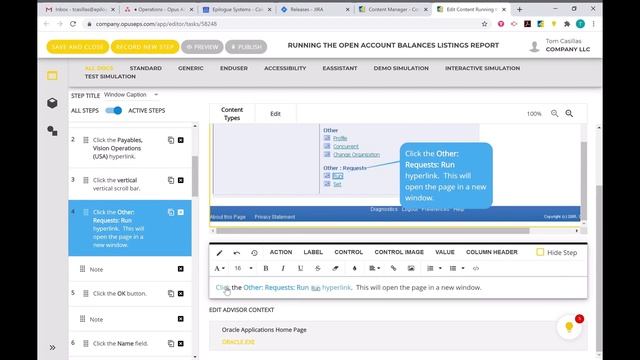Open the text alignment dropdown

tap(374, 268)
